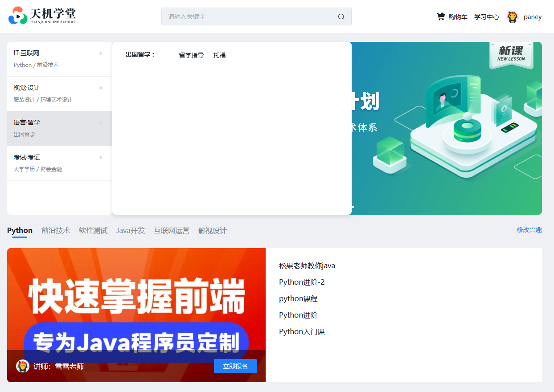The image size is (554, 392).
Task: Focus the keyword search input field
Action: coord(256,16)
